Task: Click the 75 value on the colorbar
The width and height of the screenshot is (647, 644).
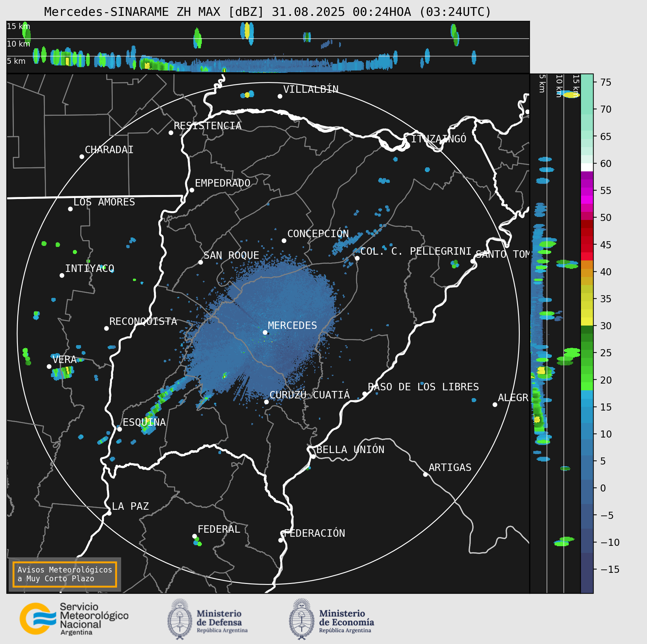Action: pyautogui.click(x=606, y=82)
